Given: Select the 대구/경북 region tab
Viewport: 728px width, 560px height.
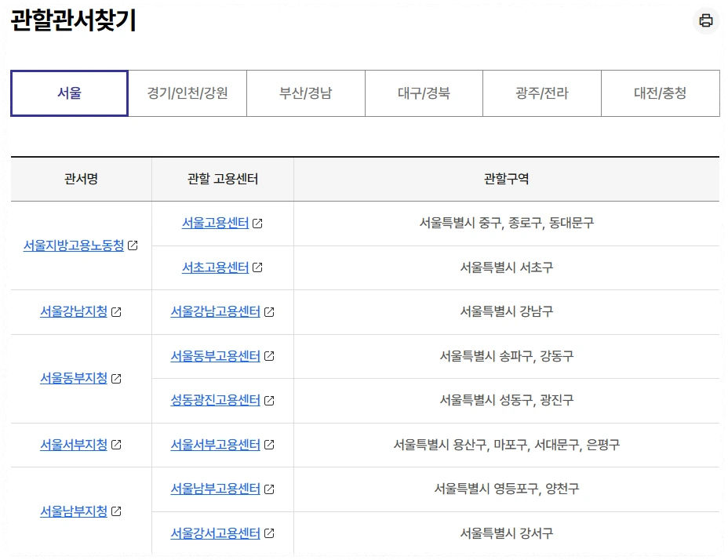Looking at the screenshot, I should pos(423,93).
